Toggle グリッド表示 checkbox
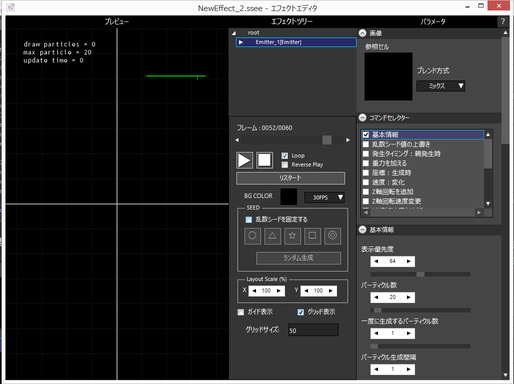514x384 pixels. coord(301,312)
